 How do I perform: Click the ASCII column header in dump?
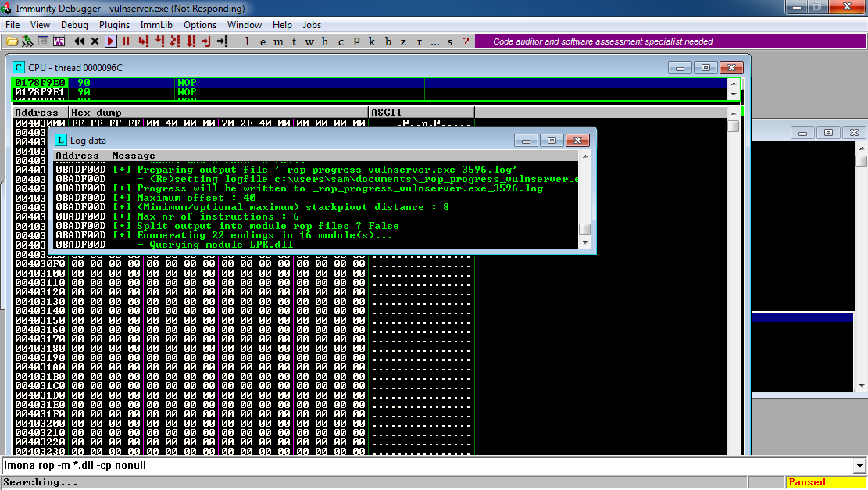point(421,113)
